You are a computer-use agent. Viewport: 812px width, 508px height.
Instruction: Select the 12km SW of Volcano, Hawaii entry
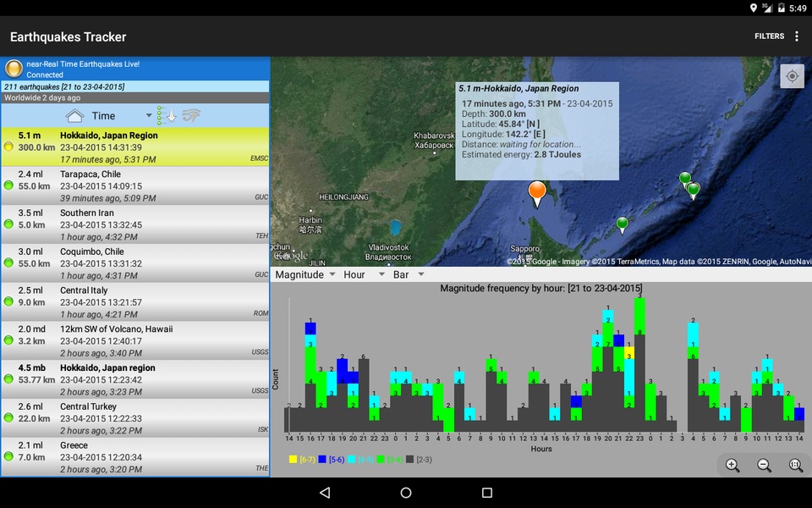tap(134, 341)
